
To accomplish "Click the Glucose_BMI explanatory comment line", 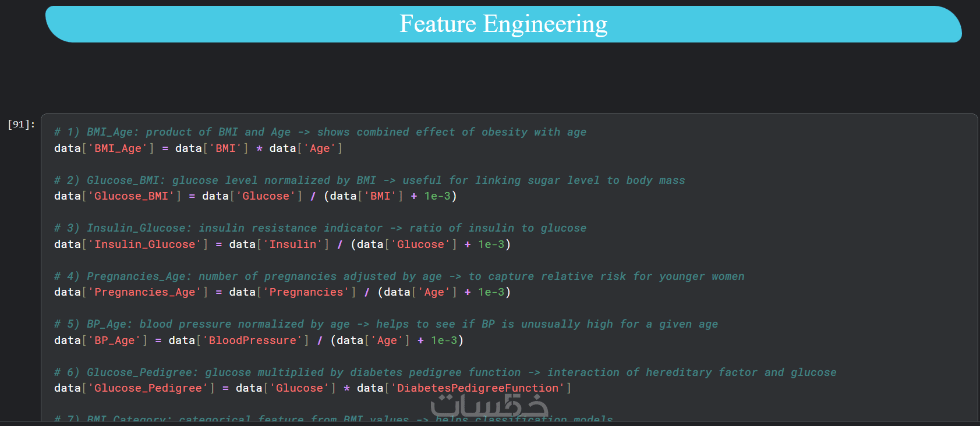I will pyautogui.click(x=369, y=180).
